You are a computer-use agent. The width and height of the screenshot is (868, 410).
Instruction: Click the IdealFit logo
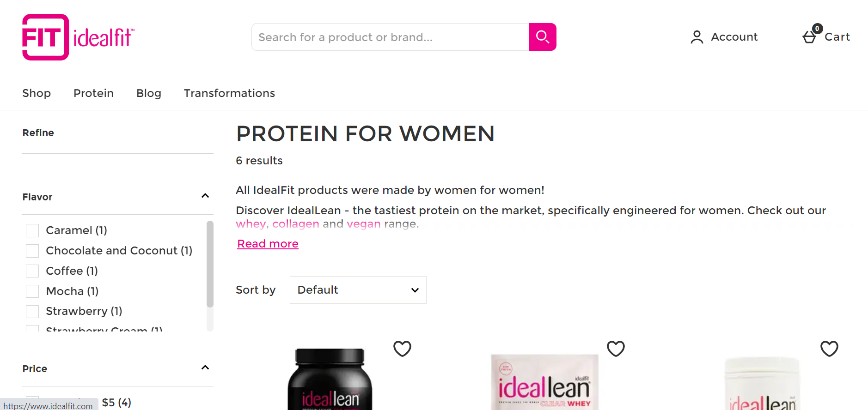click(78, 37)
